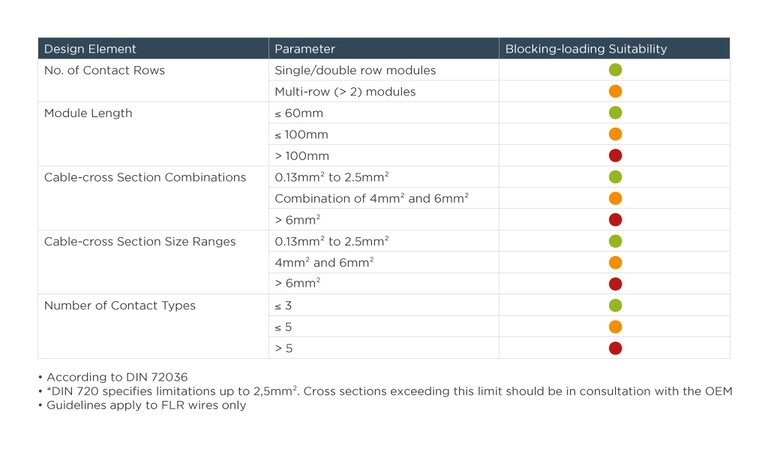The image size is (768, 449).
Task: Click red dot for > 5 contact types
Action: click(615, 348)
